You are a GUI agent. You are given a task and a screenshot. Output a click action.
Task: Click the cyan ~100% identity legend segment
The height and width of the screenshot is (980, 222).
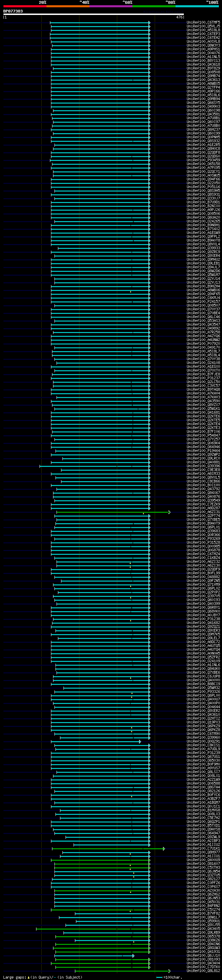point(197,6)
